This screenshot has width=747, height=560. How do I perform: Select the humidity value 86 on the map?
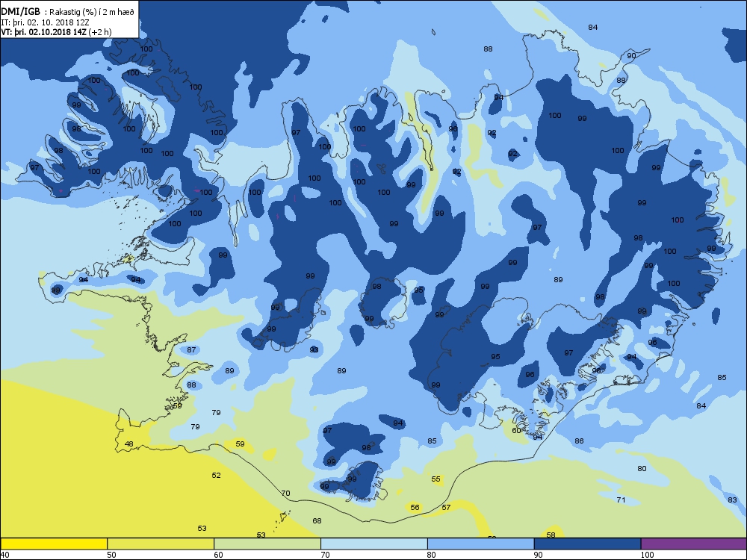[x=580, y=441]
